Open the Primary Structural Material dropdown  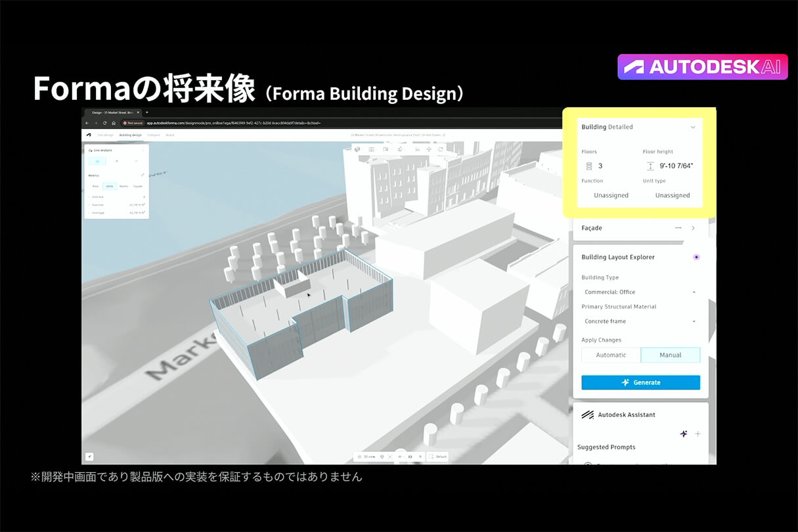pyautogui.click(x=640, y=321)
